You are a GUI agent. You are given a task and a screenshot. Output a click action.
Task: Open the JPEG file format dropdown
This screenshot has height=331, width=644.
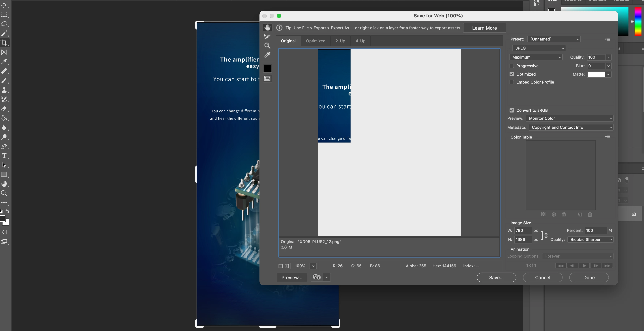tap(539, 48)
